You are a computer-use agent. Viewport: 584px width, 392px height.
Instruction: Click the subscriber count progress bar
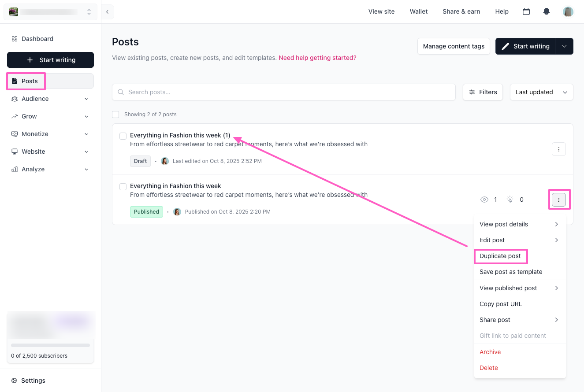(50, 345)
